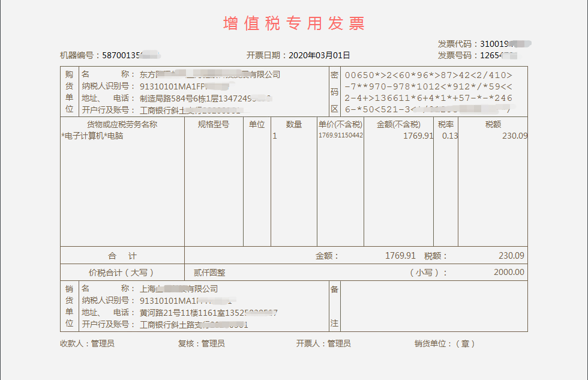
Task: Select the buyer company name field
Action: (210, 74)
